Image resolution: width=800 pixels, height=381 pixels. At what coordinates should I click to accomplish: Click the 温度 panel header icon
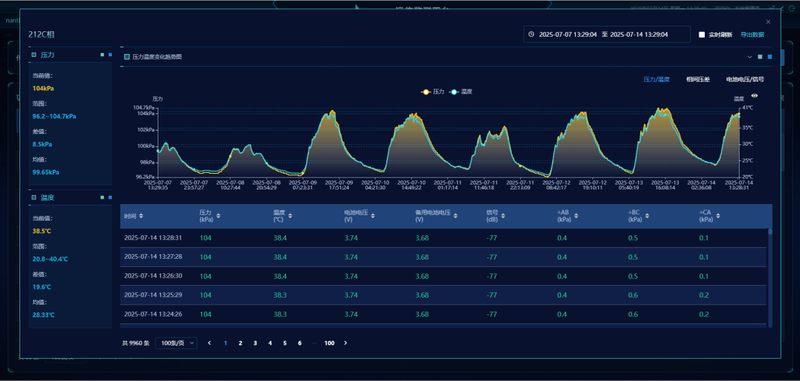34,197
